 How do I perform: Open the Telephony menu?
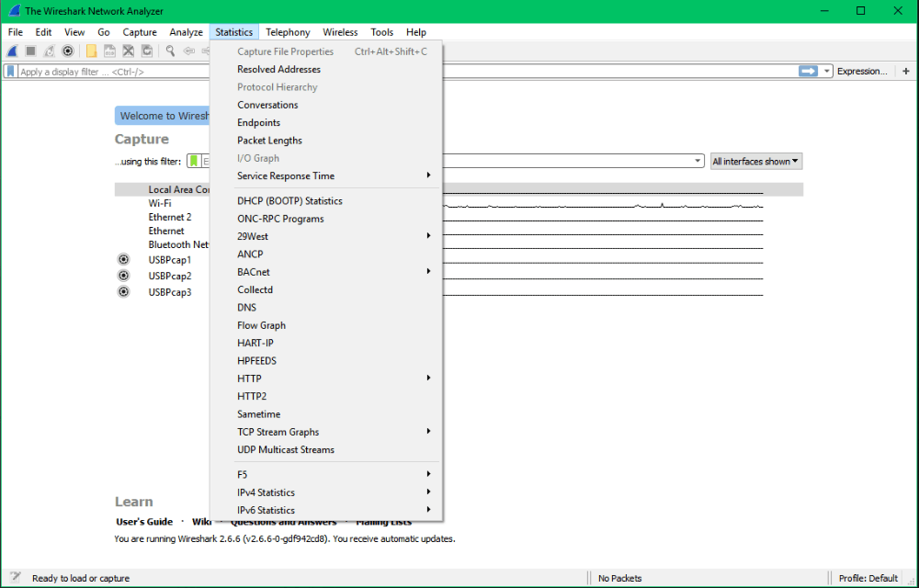tap(288, 32)
